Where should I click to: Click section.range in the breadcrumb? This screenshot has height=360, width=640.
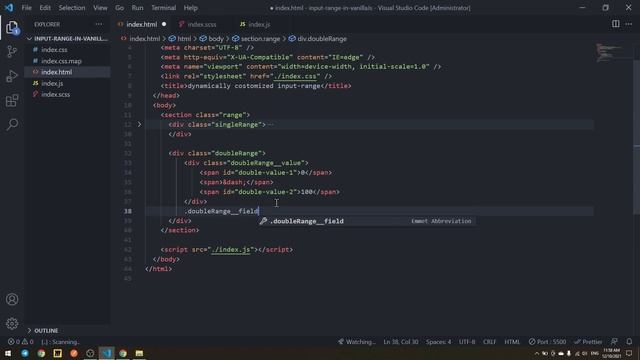tap(260, 39)
